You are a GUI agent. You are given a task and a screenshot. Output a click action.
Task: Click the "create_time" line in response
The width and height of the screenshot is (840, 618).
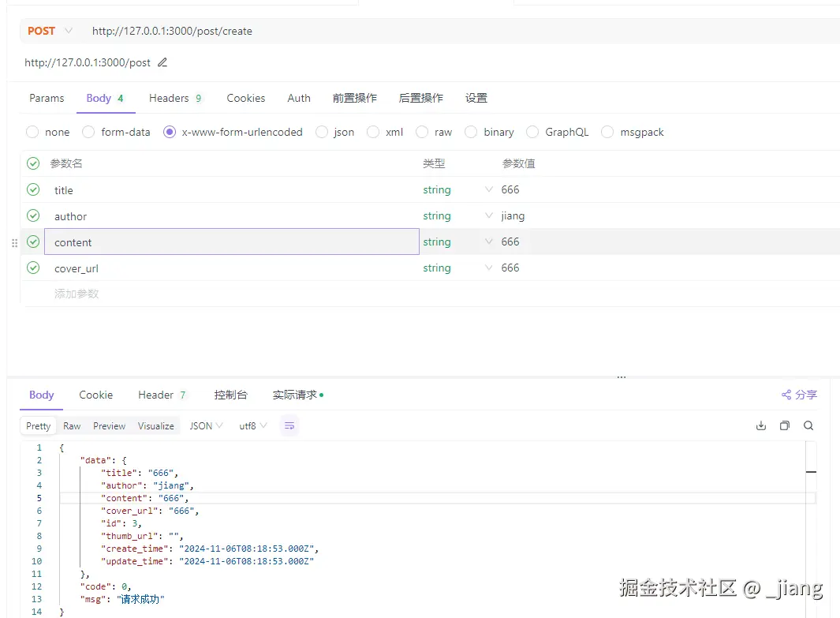(x=210, y=549)
